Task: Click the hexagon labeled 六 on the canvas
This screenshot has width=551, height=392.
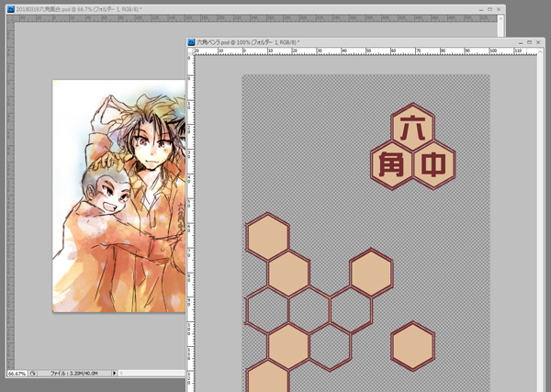Action: [412, 126]
